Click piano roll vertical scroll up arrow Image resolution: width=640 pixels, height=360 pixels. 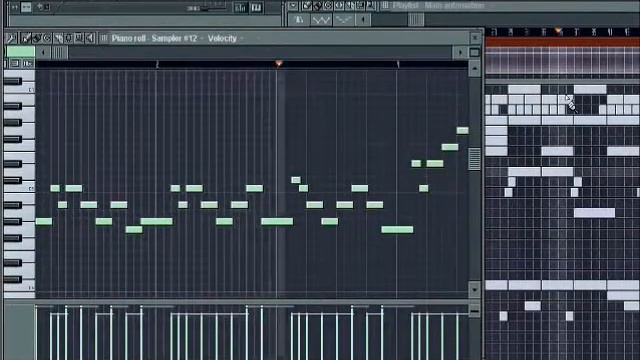474,68
